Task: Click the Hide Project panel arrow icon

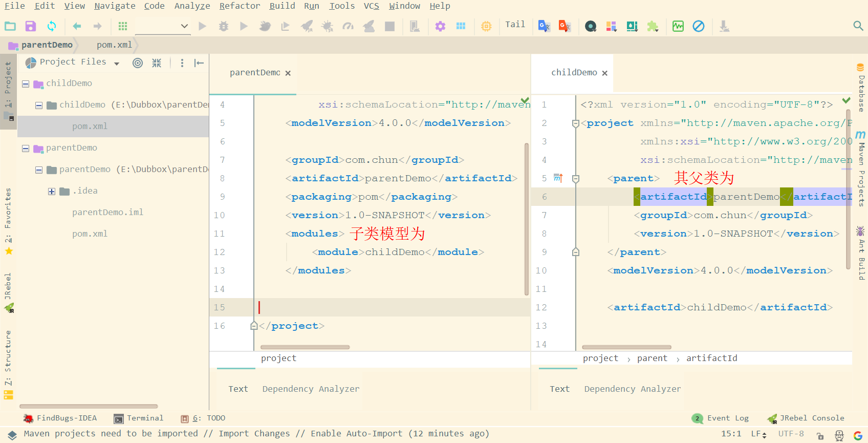Action: point(199,63)
